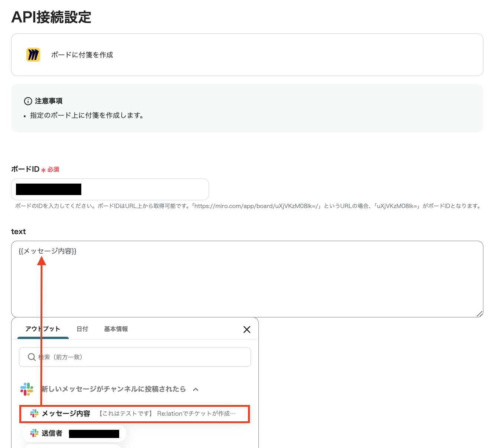496x448 pixels.
Task: Select the メッセージ内容 output item
Action: pos(134,414)
